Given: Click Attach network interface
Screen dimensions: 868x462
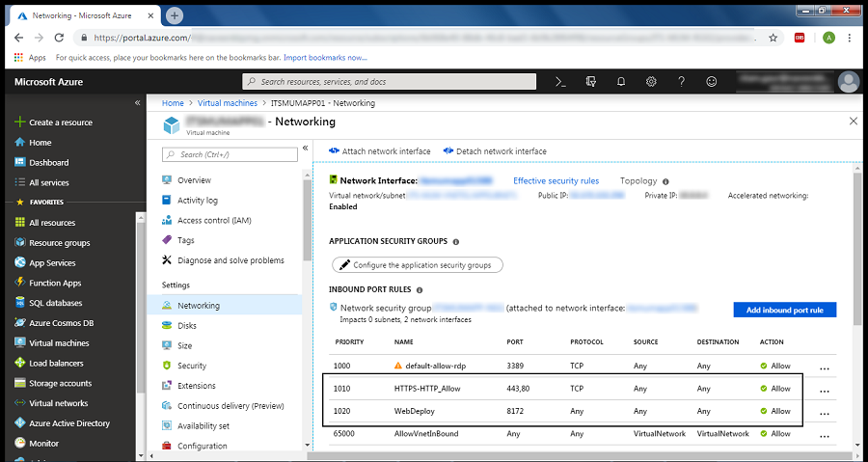Looking at the screenshot, I should click(x=380, y=151).
